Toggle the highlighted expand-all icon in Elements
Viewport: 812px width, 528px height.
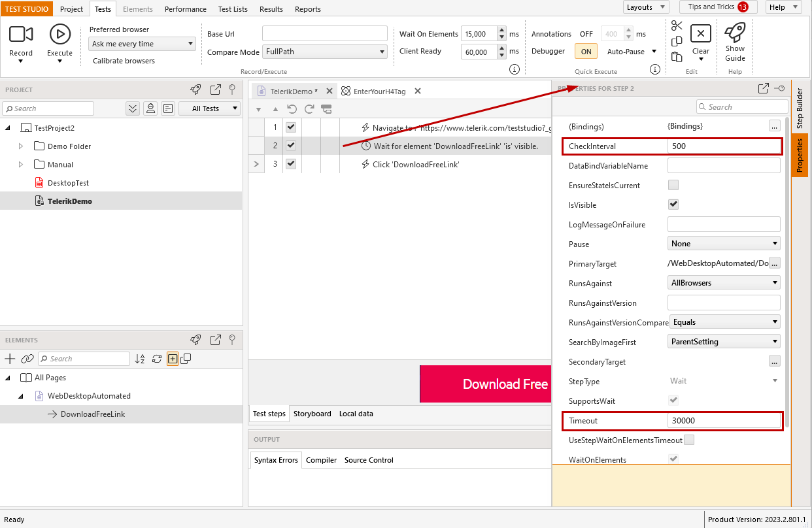point(173,359)
